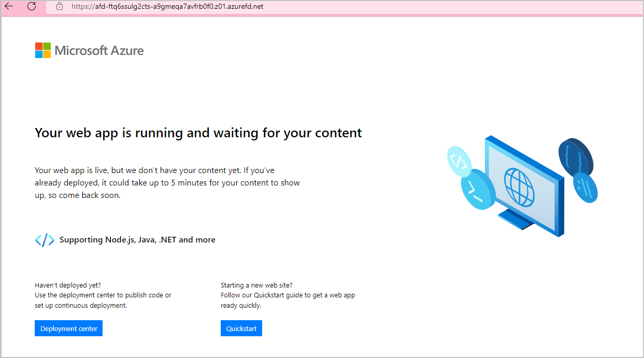The height and width of the screenshot is (358, 644).
Task: Select the </> Supporting Node.js icon
Action: 45,239
